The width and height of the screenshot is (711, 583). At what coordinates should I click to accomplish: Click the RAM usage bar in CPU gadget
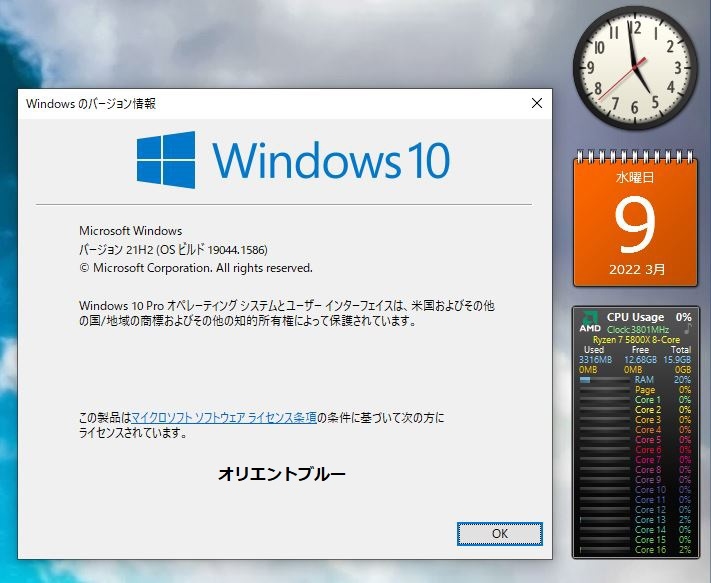coord(604,380)
